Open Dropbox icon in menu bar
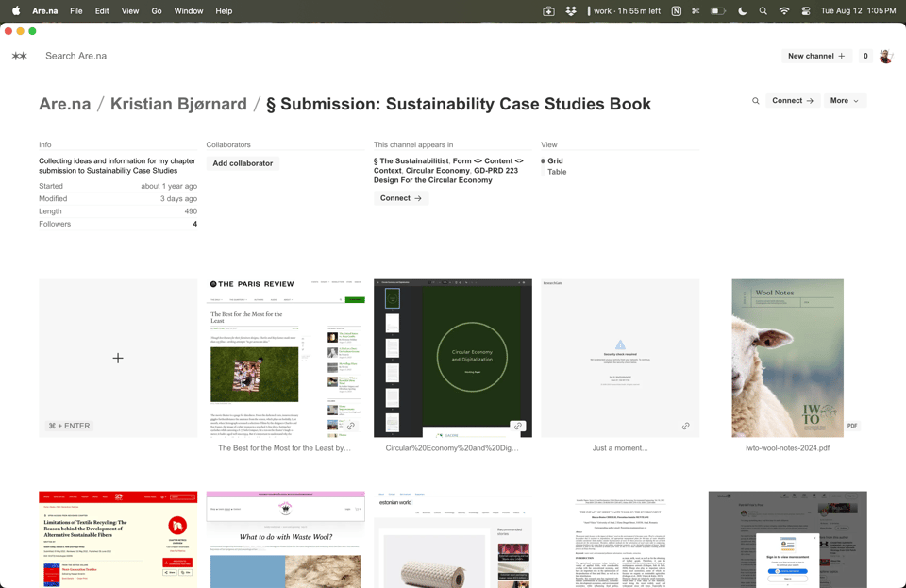The image size is (906, 588). tap(571, 11)
